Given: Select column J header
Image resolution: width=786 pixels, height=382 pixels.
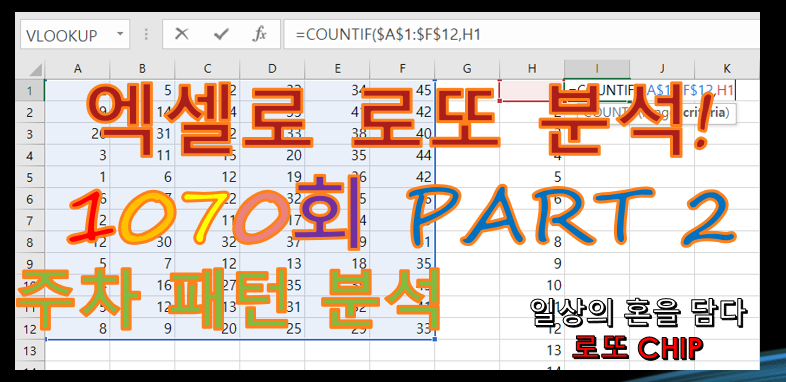Looking at the screenshot, I should [662, 69].
